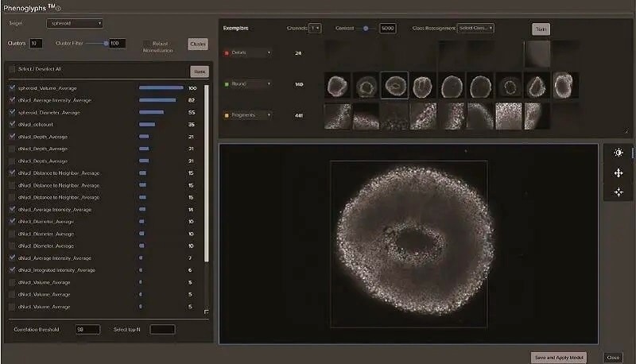Click the Correlation threshold input field

click(x=87, y=329)
